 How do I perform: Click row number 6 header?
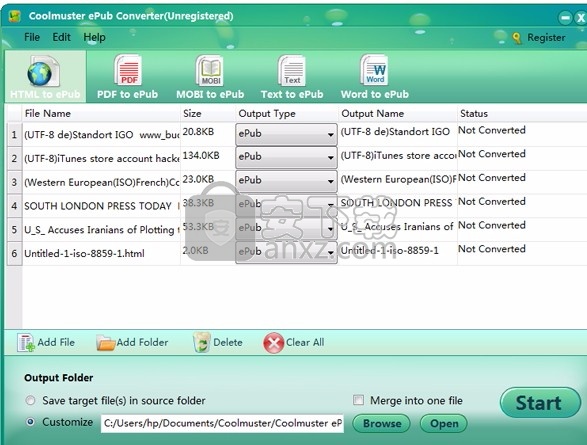[14, 253]
